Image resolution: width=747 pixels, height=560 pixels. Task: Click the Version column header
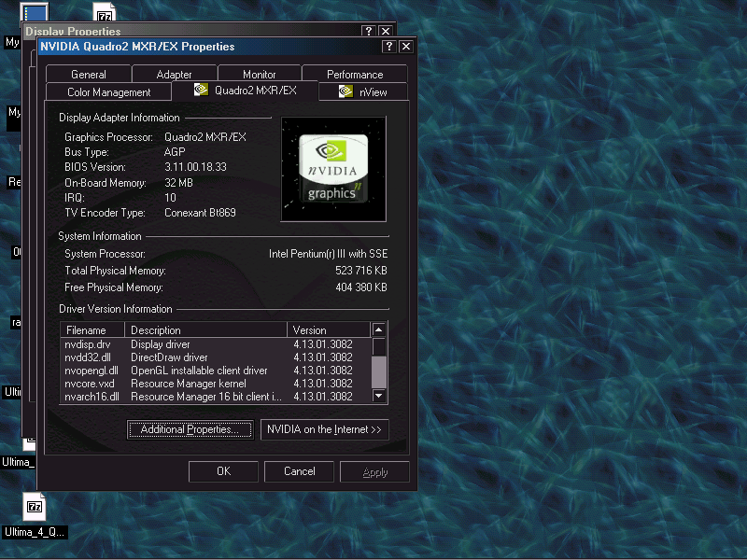(x=329, y=330)
